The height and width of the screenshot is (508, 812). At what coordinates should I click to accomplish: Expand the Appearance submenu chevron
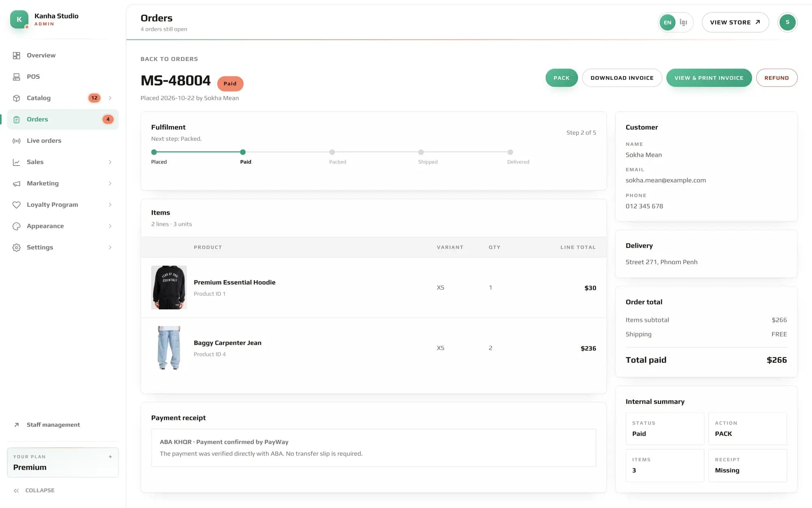click(110, 226)
